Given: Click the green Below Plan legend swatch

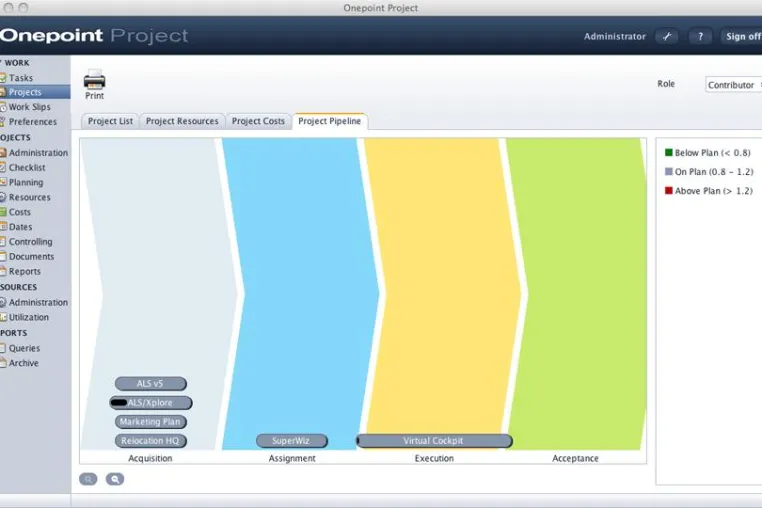Looking at the screenshot, I should coord(669,153).
